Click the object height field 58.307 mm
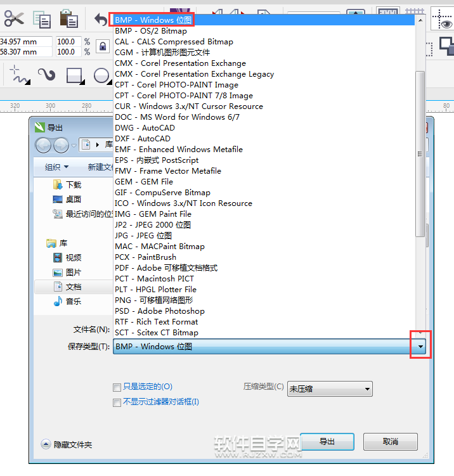Image resolution: width=454 pixels, height=476 pixels. [26, 52]
